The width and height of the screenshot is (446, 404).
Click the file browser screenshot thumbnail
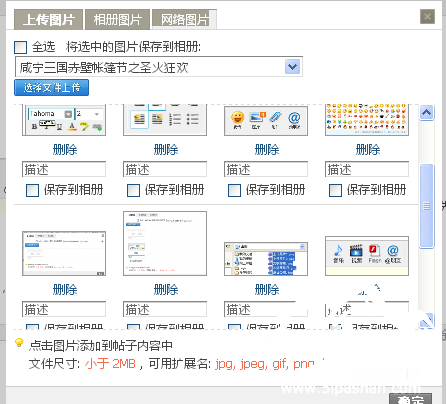pyautogui.click(x=266, y=259)
